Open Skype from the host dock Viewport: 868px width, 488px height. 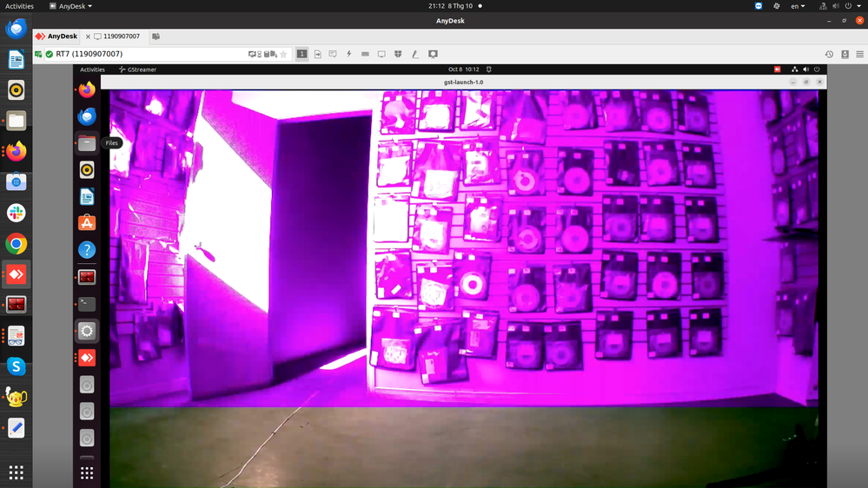[x=16, y=366]
